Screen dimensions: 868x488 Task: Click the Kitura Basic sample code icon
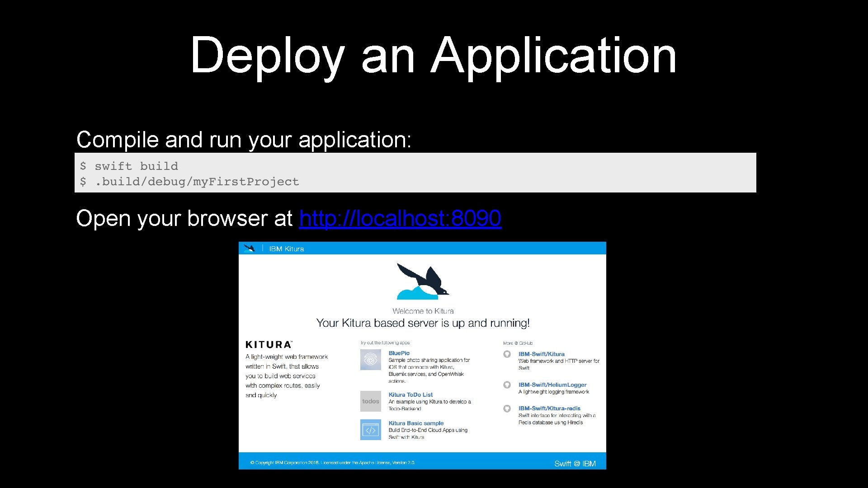point(370,430)
